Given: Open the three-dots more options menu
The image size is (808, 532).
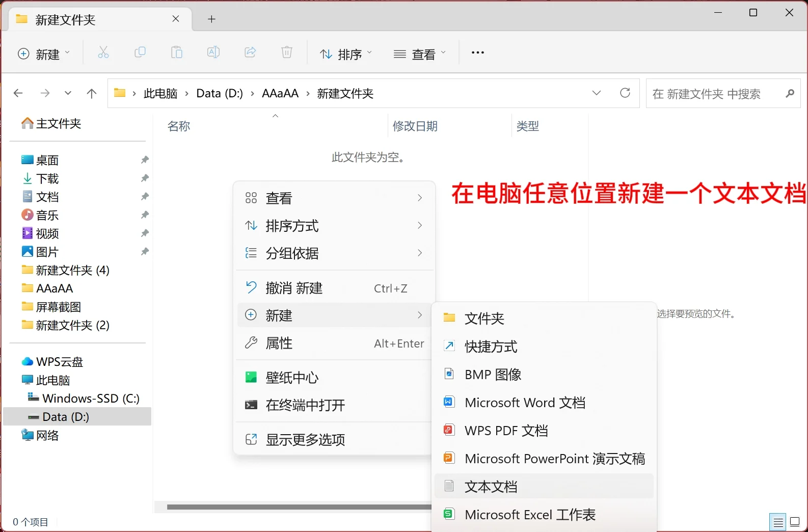Looking at the screenshot, I should pos(478,52).
